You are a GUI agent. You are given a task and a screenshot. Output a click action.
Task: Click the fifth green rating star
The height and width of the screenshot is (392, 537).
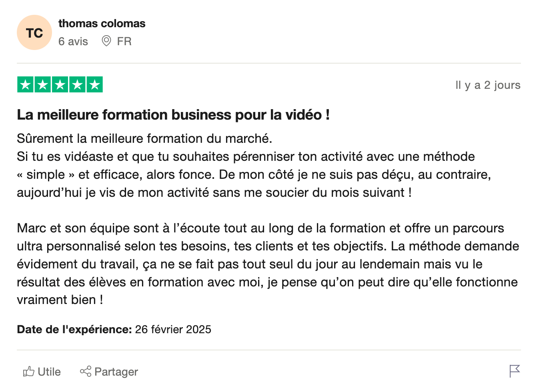pyautogui.click(x=94, y=85)
